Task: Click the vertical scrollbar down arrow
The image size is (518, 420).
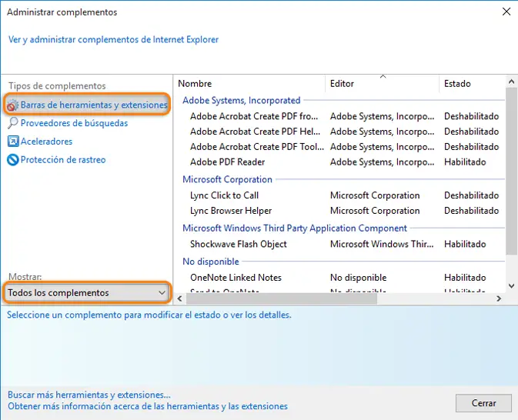Action: pyautogui.click(x=511, y=286)
